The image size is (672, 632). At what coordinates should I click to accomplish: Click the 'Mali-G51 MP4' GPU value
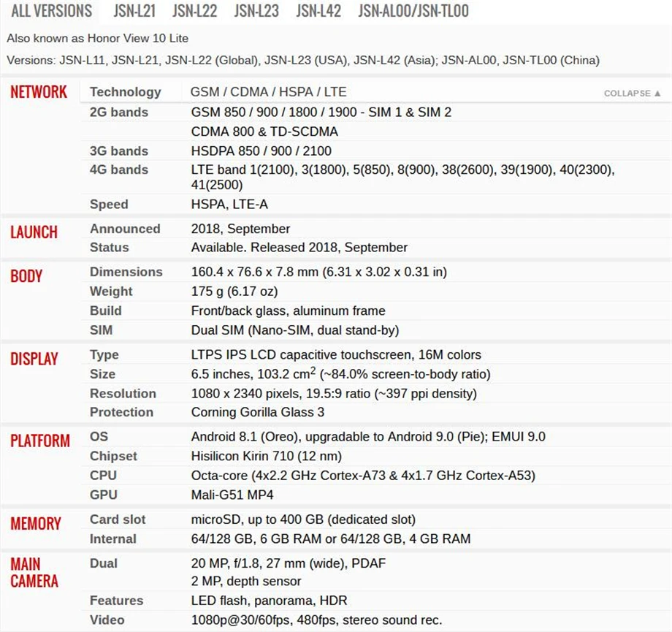(x=232, y=495)
